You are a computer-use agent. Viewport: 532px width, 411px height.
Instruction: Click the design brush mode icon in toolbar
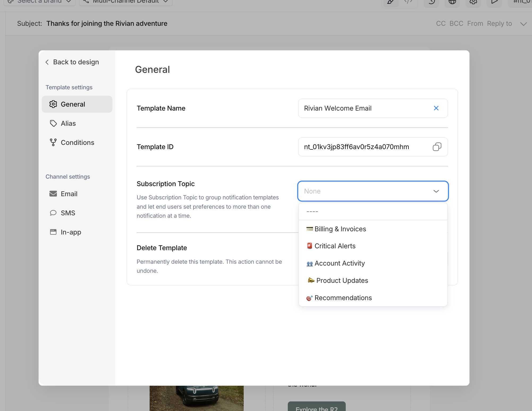[390, 2]
